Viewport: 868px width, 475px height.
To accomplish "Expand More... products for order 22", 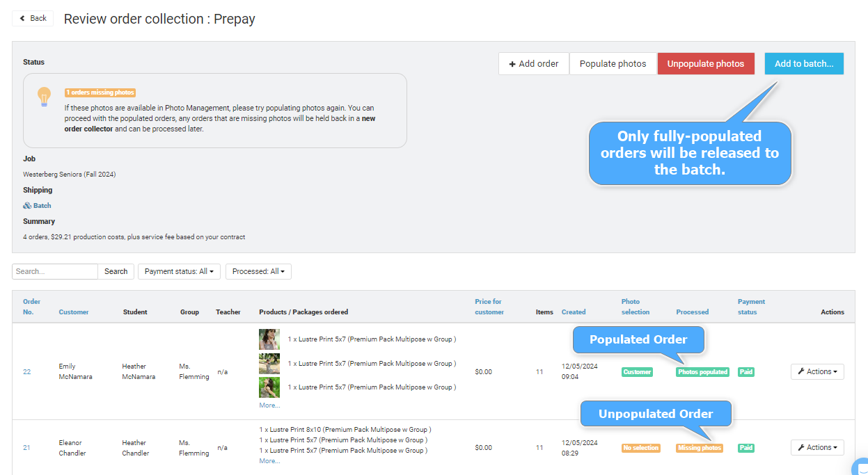I will 269,405.
